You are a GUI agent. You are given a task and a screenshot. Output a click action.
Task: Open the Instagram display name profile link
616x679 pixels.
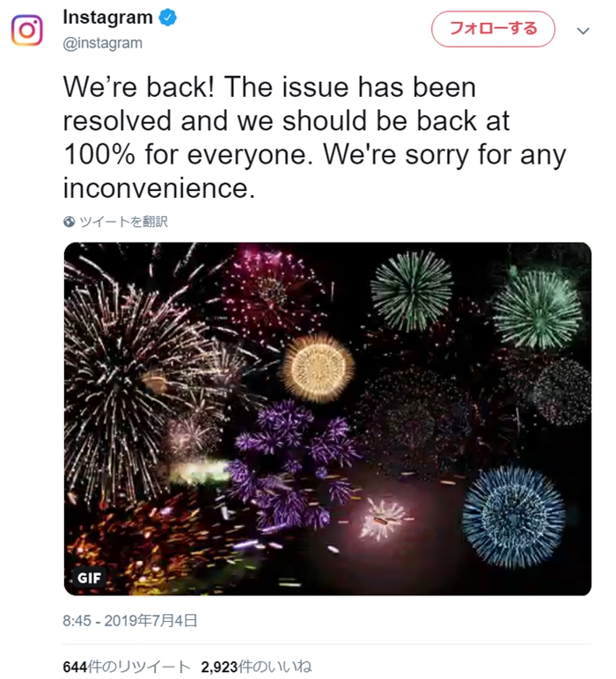tap(108, 18)
